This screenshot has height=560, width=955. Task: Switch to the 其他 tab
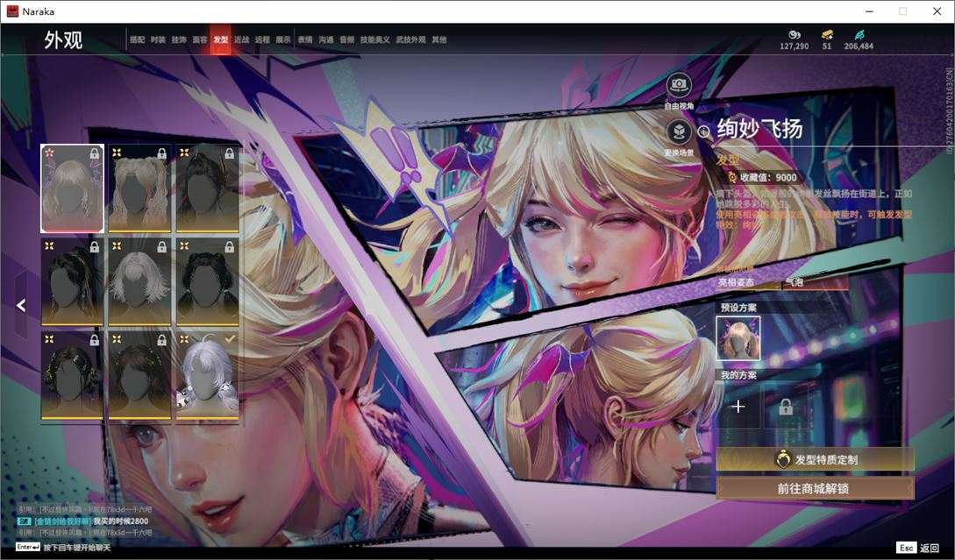point(439,39)
